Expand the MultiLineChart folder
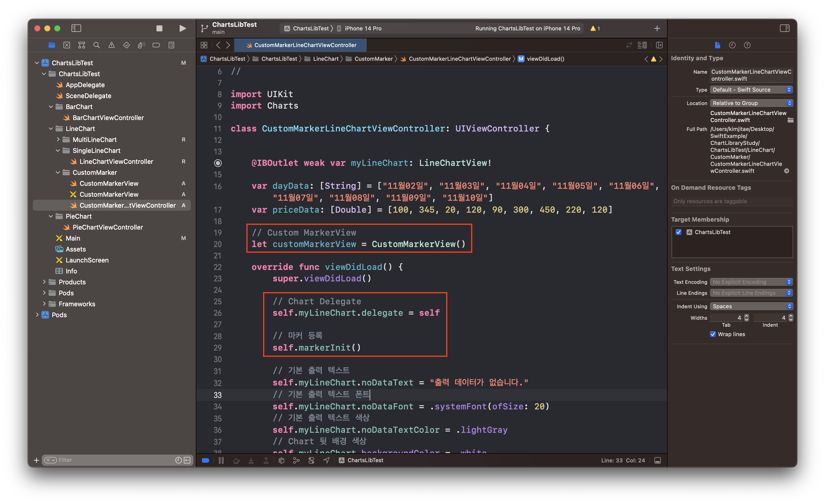Viewport: 825px width, 504px height. click(58, 139)
